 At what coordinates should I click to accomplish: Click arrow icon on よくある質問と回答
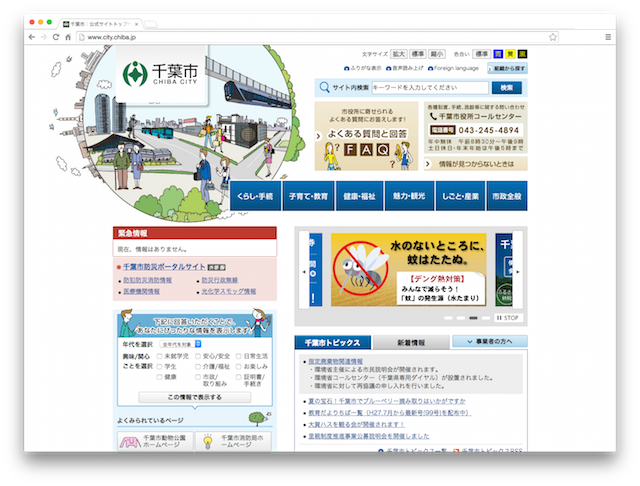click(318, 136)
